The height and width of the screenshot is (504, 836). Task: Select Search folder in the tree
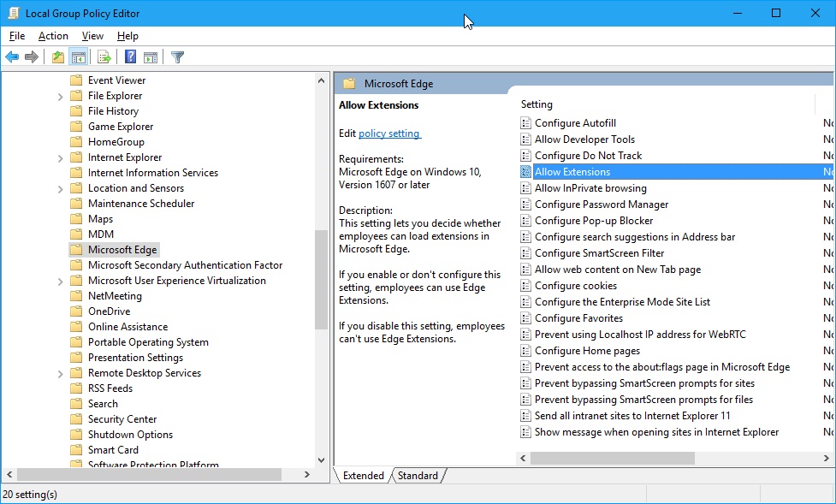103,404
